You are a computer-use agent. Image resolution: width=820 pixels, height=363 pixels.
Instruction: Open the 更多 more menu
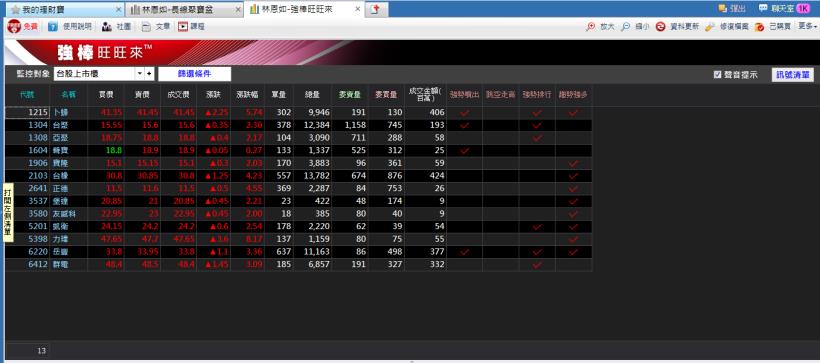(806, 26)
